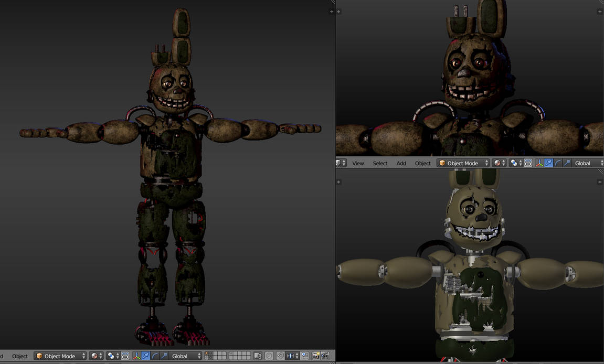Open viewport shading selector in left viewport
The image size is (604, 364).
pos(96,356)
